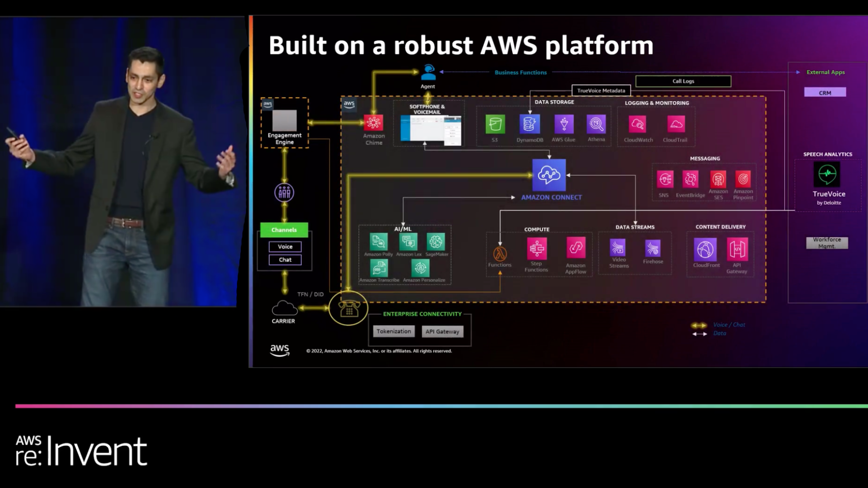Image resolution: width=868 pixels, height=488 pixels.
Task: Click the Step Functions icon
Action: point(537,248)
